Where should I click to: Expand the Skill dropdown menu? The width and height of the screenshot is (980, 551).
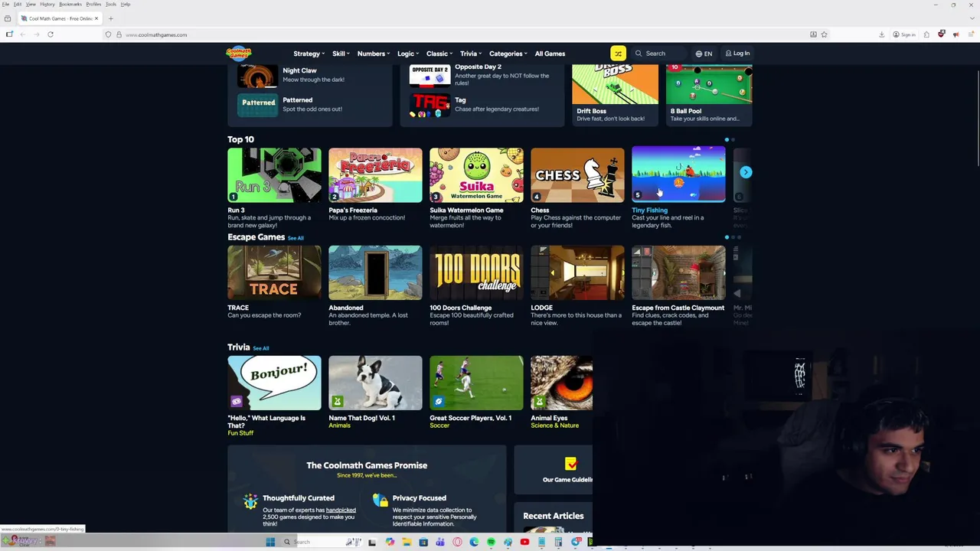341,54
